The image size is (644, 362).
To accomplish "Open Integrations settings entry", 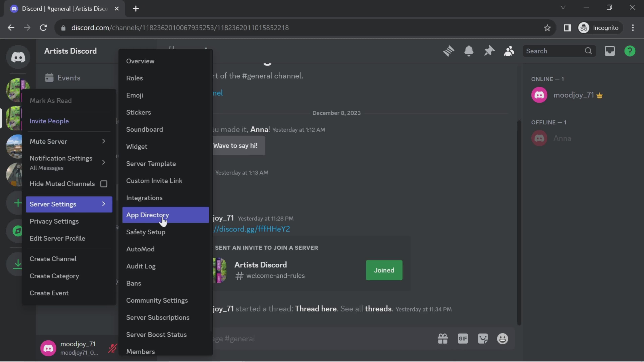I will (166, 198).
